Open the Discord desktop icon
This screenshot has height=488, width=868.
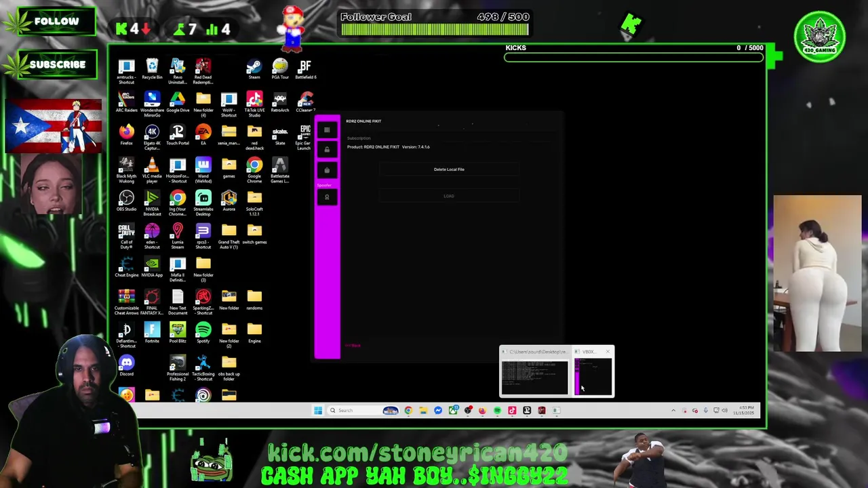126,367
